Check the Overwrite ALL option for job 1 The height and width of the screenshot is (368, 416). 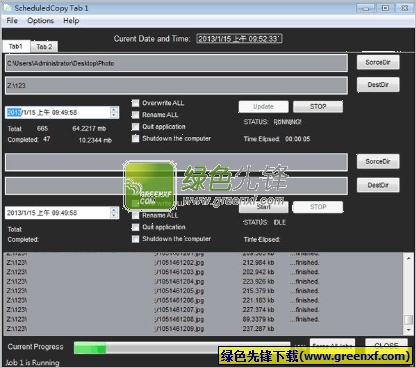pos(135,103)
